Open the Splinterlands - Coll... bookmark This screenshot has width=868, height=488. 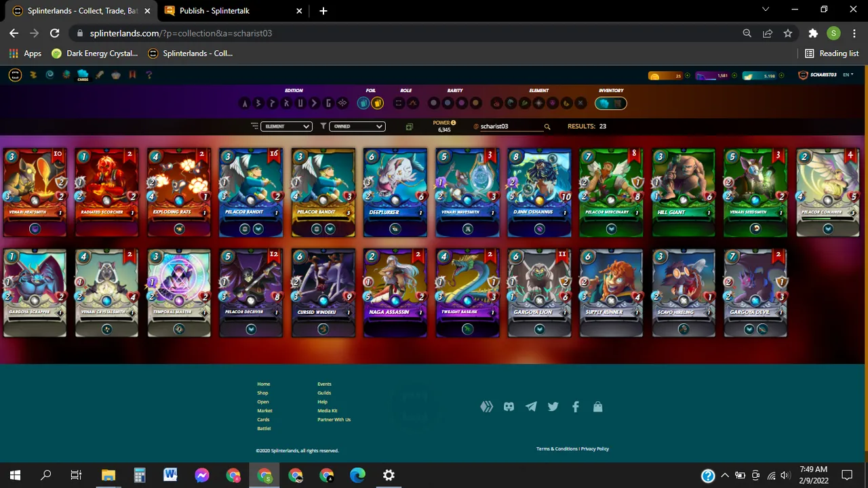[191, 53]
